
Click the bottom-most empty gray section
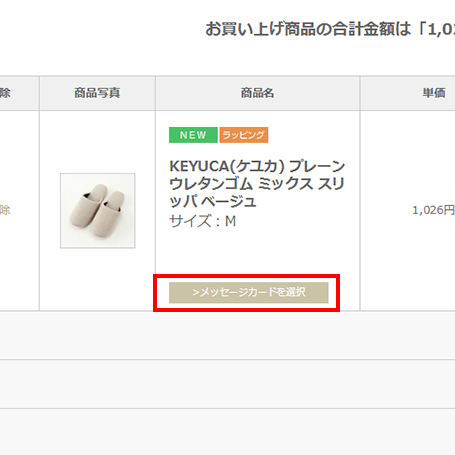coord(227,432)
